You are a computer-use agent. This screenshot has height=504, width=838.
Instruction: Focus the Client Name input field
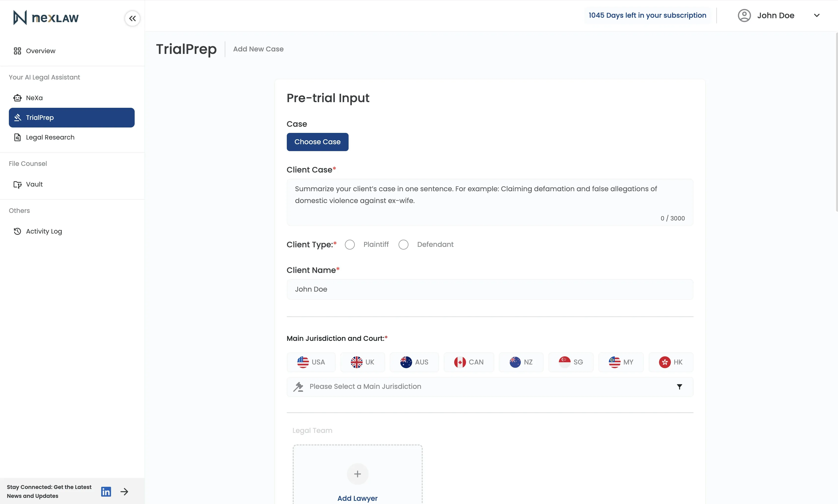click(490, 289)
